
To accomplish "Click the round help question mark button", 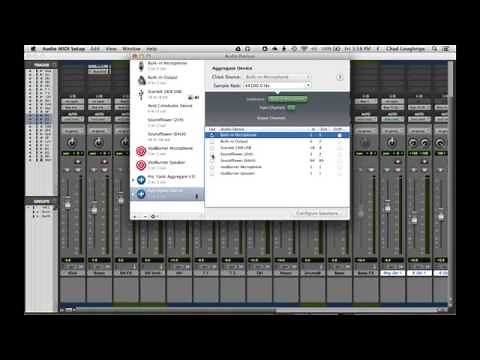I will (339, 77).
